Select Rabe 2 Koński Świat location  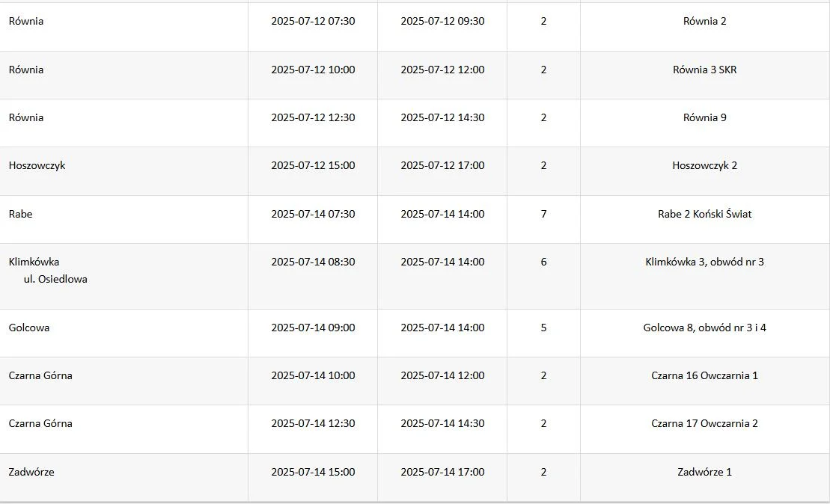(x=704, y=214)
